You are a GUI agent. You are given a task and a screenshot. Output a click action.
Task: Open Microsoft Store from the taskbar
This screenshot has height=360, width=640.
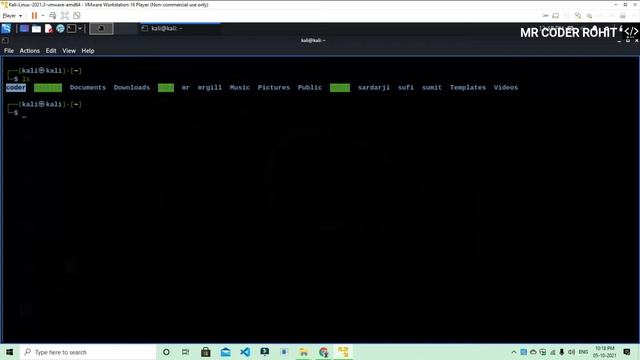tap(206, 352)
